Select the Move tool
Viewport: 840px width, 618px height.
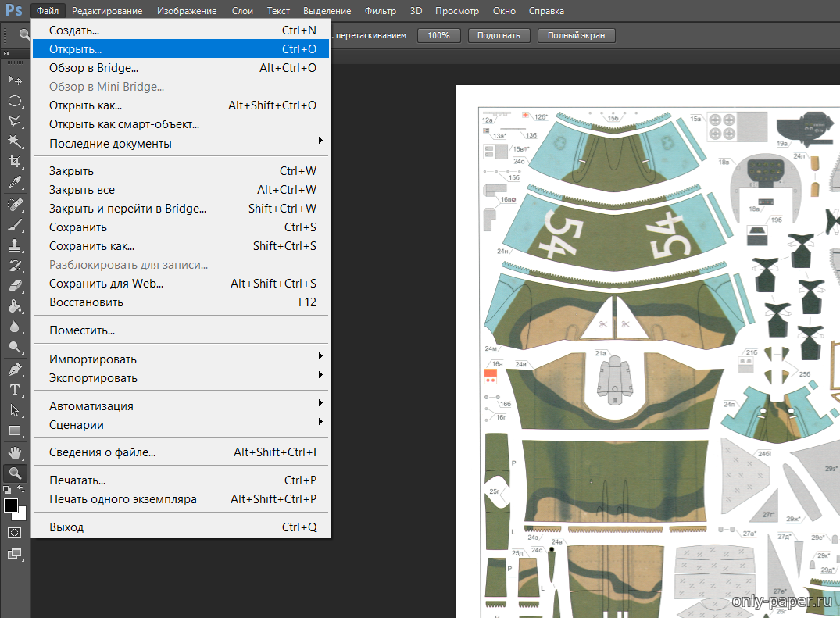point(15,80)
